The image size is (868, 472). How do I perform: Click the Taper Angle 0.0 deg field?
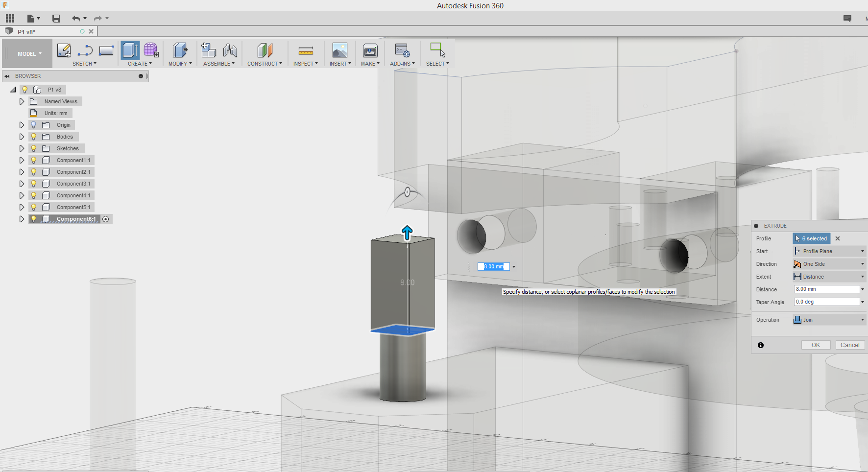(826, 302)
